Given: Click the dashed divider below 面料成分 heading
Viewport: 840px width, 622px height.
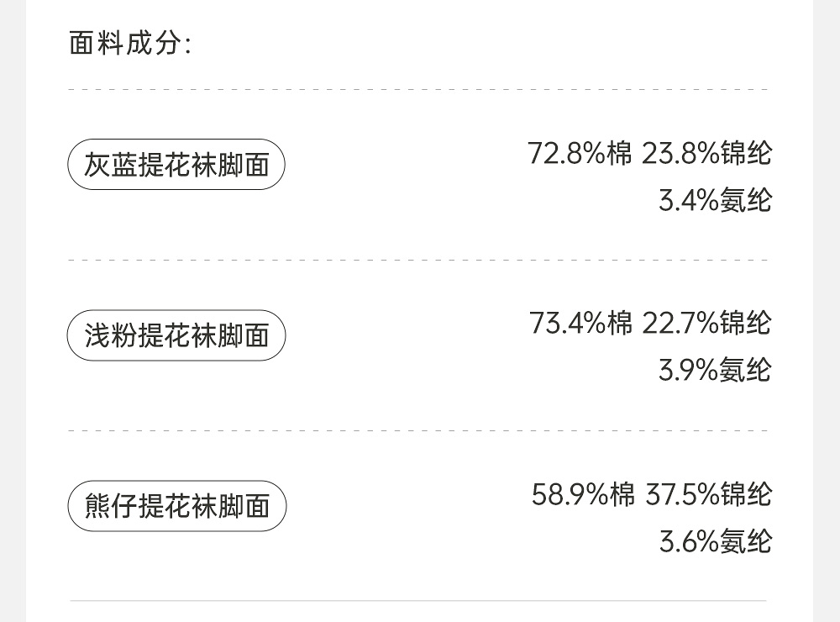Looking at the screenshot, I should click(x=418, y=89).
